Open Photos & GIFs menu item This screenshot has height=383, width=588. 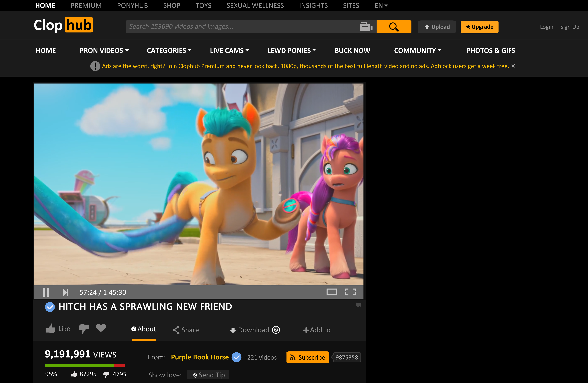point(490,51)
